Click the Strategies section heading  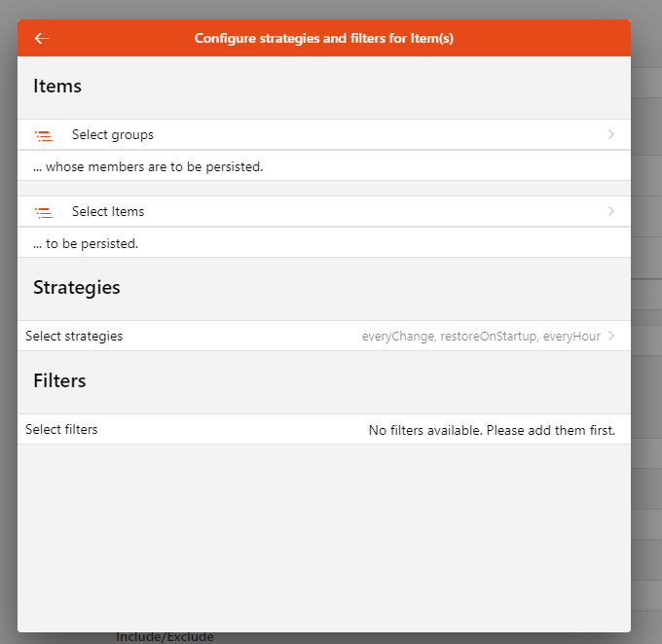77,288
